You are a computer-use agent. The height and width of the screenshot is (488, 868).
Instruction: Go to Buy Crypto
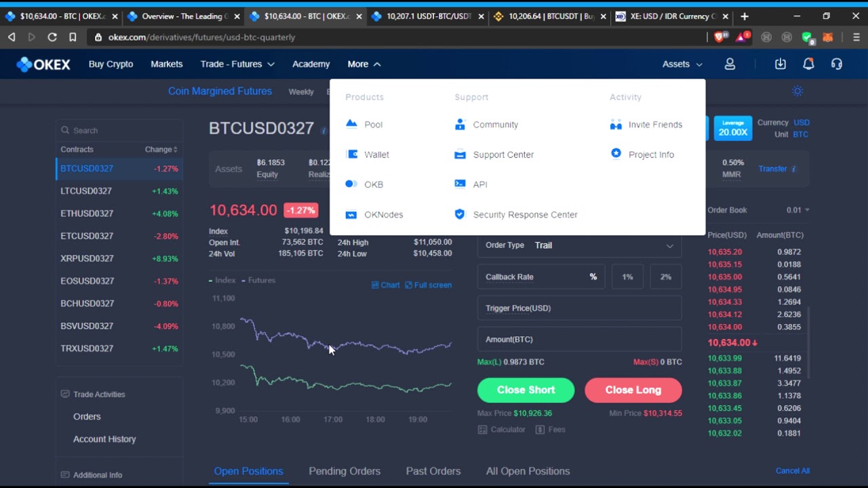[111, 64]
